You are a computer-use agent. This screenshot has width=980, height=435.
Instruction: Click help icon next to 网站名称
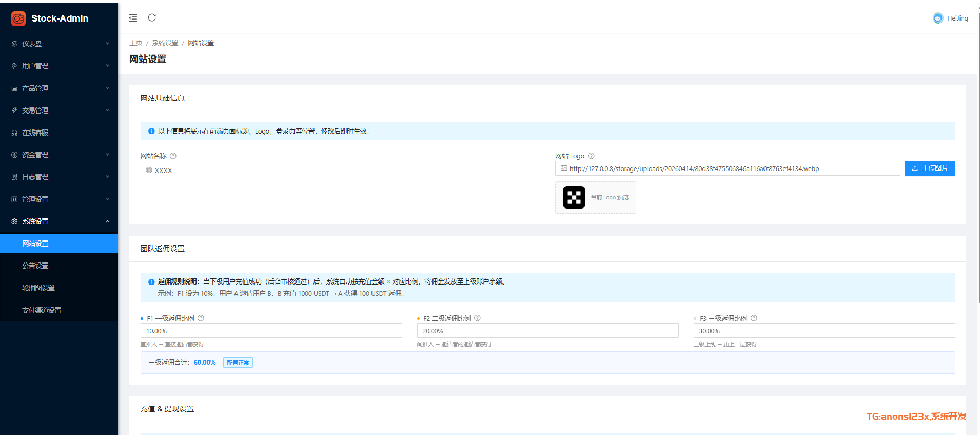pos(173,156)
